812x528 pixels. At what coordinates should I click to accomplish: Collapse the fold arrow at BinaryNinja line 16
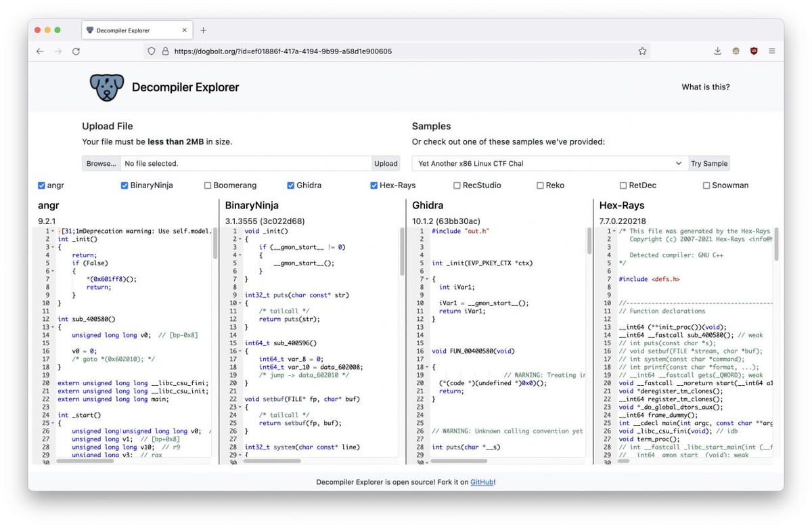(240, 351)
